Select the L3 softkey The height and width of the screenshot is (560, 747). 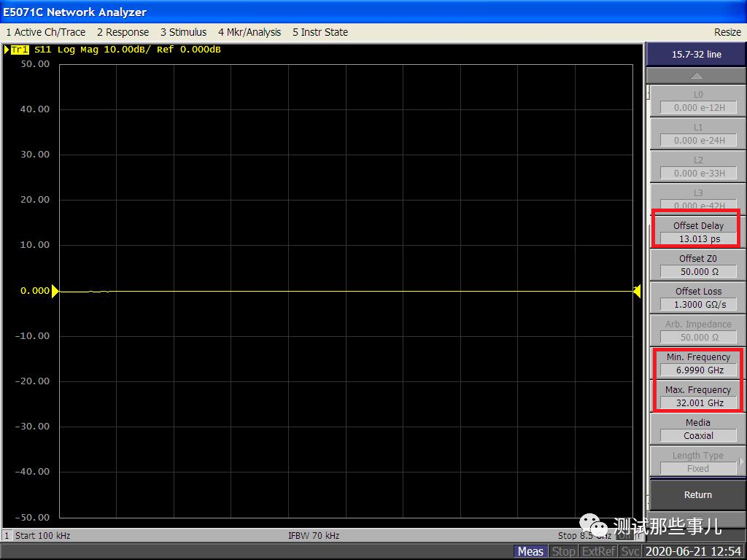[698, 198]
